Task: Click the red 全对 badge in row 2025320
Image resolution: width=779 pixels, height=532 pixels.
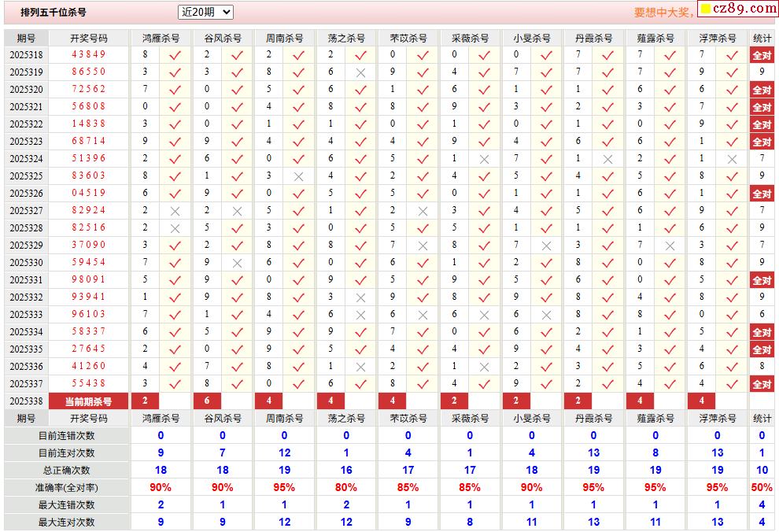Action: pos(762,90)
